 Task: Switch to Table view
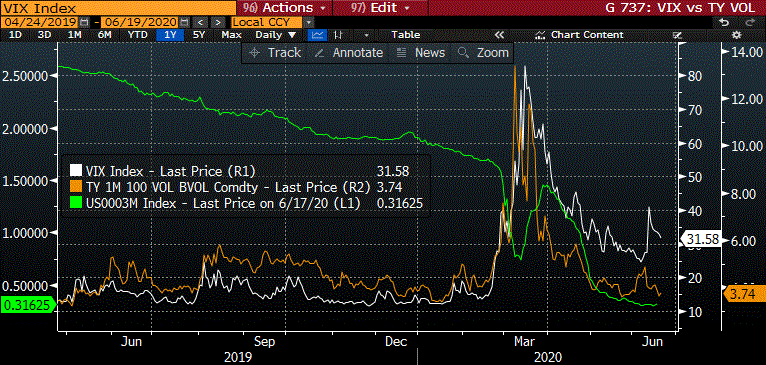click(405, 35)
